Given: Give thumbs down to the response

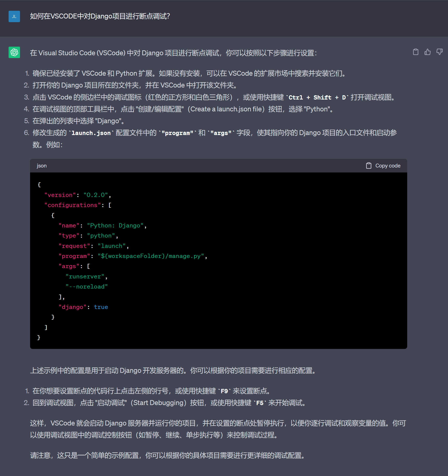Looking at the screenshot, I should tap(440, 52).
